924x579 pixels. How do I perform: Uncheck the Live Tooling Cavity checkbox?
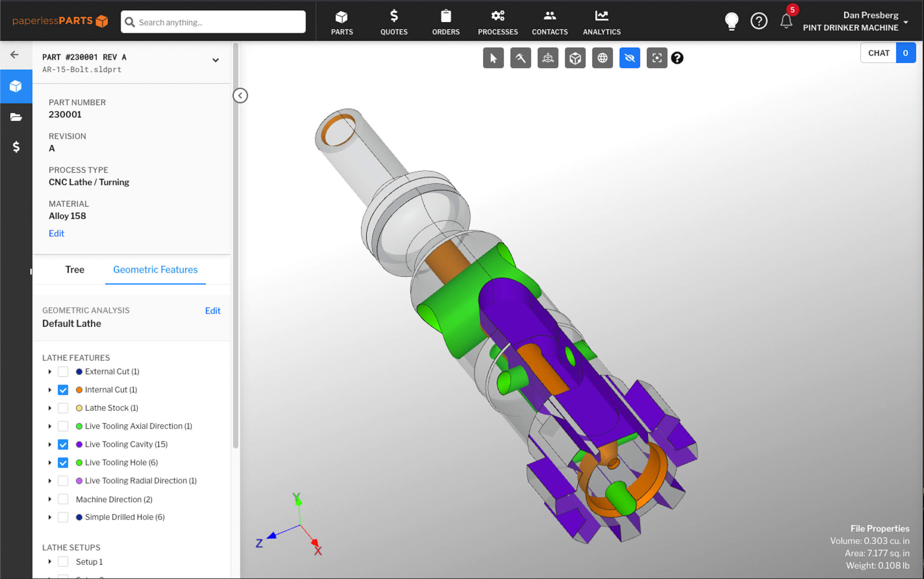tap(63, 444)
